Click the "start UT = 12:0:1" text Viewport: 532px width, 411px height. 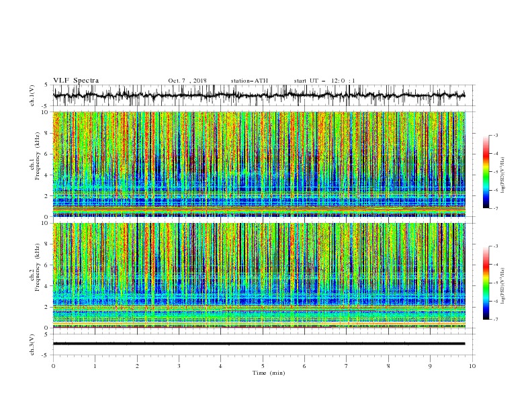point(324,81)
